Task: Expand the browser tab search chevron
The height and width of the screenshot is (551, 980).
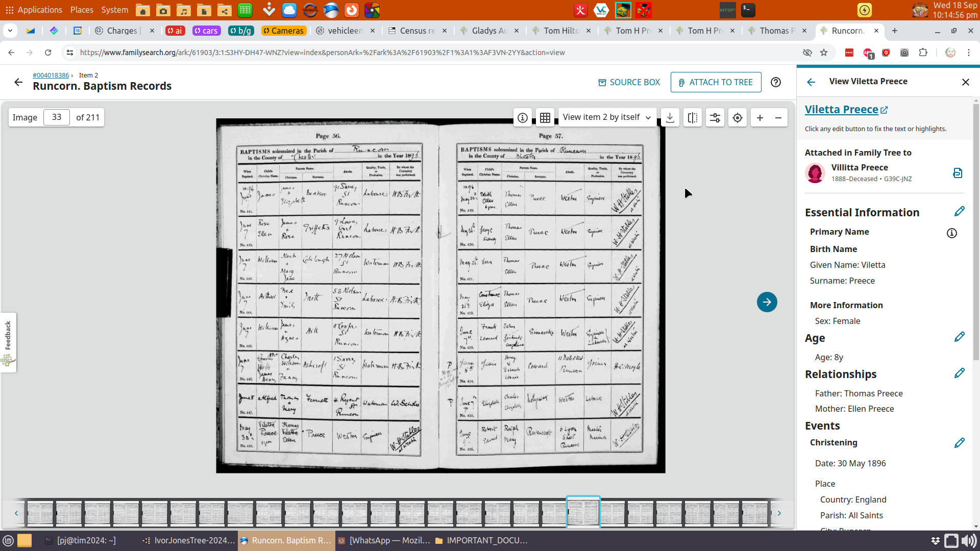Action: point(10,31)
